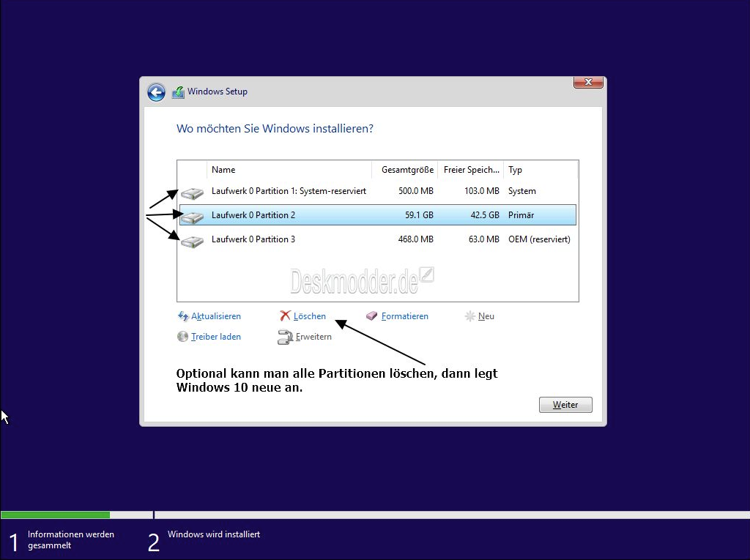Viewport: 750px width, 560px height.
Task: Select row Laufwerk 0 Partition 2
Action: click(x=377, y=215)
